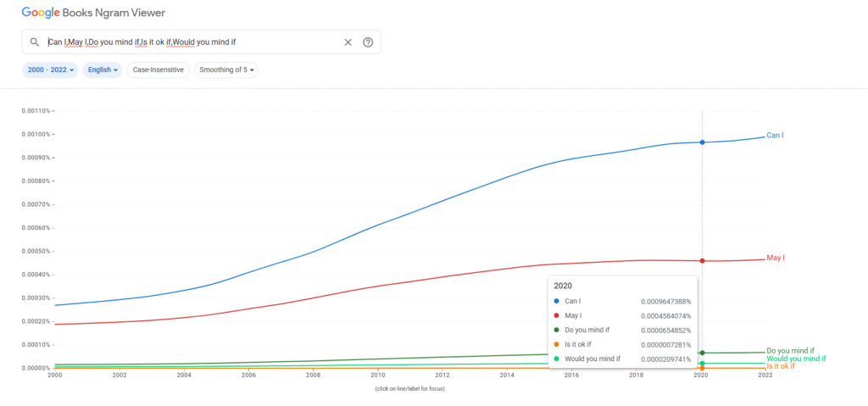The width and height of the screenshot is (868, 406).
Task: Click 'May I' row in the 2020 tooltip
Action: [x=623, y=315]
